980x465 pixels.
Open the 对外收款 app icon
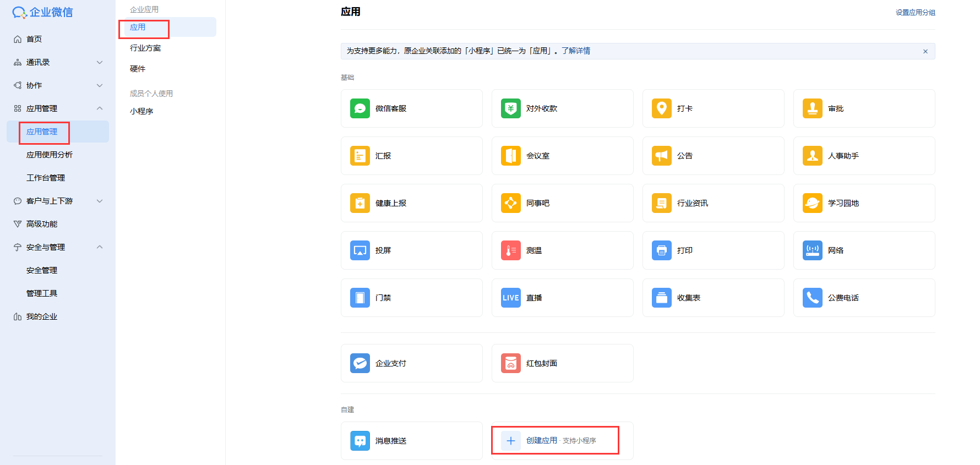coord(511,108)
